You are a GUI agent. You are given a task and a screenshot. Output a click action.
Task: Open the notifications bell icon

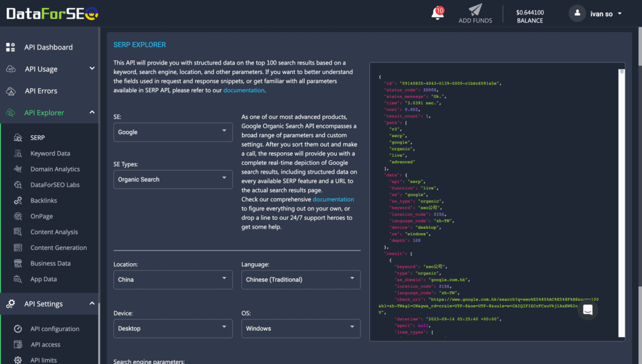[437, 14]
